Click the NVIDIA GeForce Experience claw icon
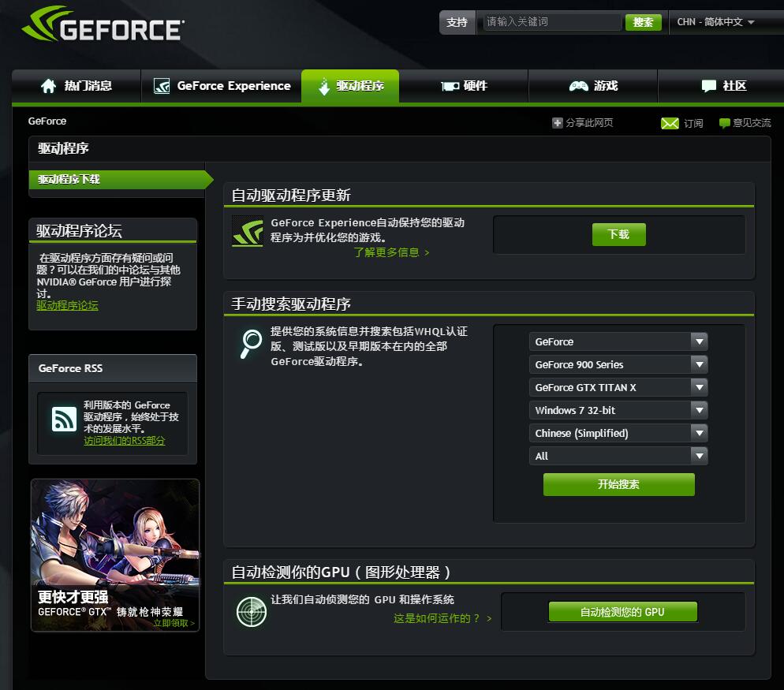Viewport: 784px width, 690px height. point(248,232)
